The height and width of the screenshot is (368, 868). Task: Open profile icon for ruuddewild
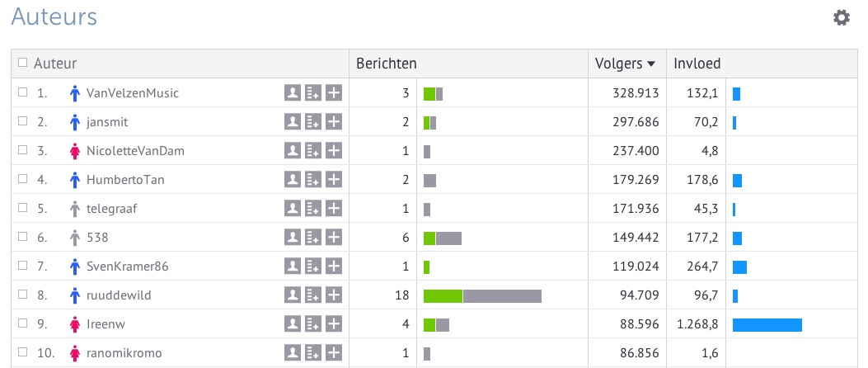click(292, 295)
